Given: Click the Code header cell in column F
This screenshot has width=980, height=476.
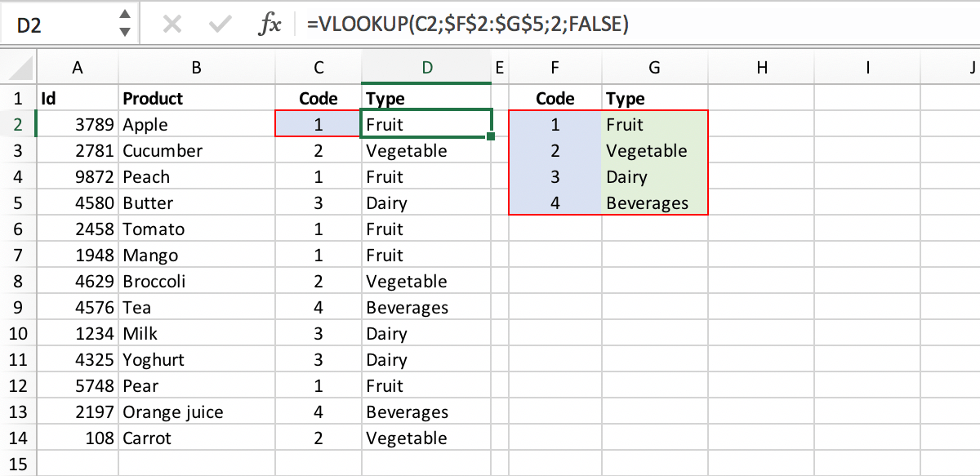Looking at the screenshot, I should 555,98.
